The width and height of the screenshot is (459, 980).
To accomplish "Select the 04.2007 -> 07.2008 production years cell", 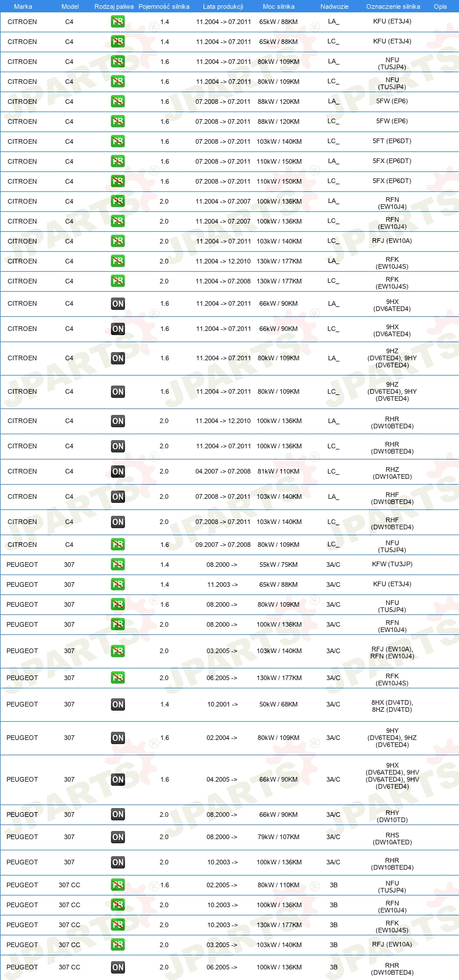I will click(x=223, y=472).
